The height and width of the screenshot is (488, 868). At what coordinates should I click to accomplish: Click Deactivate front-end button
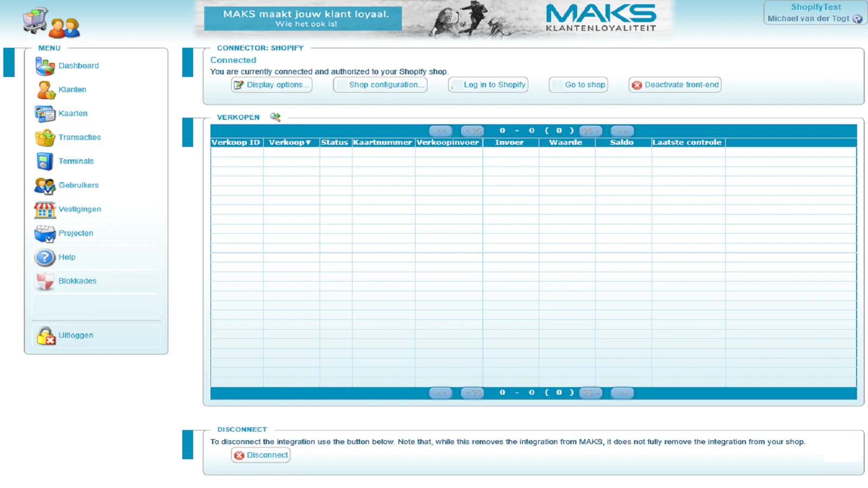(675, 85)
